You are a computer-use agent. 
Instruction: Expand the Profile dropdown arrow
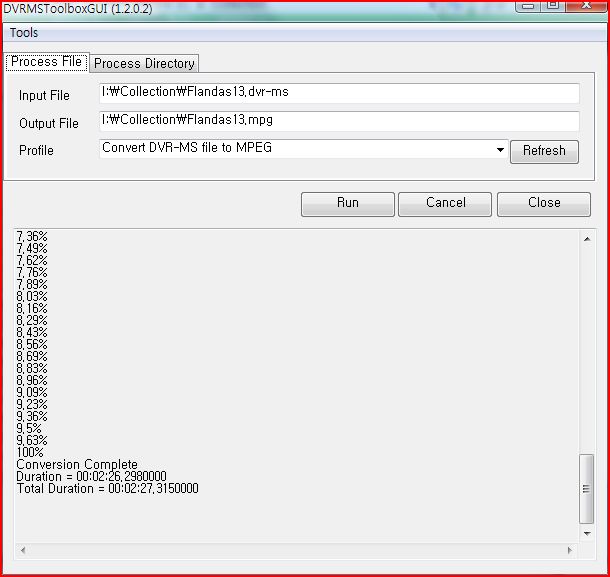click(500, 150)
